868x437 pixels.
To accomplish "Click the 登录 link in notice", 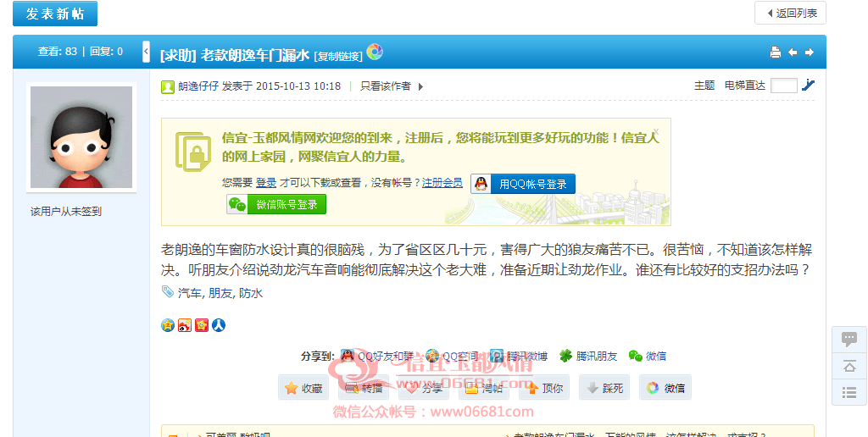I will (x=266, y=183).
